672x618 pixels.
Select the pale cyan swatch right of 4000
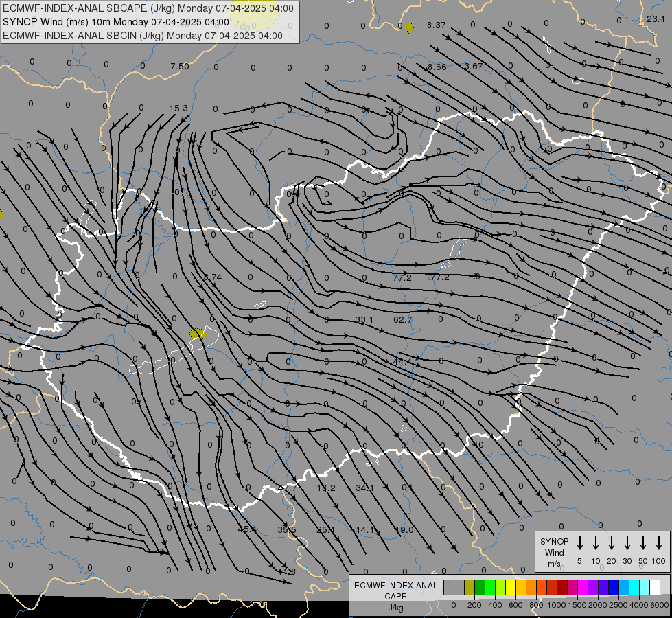[x=644, y=587]
